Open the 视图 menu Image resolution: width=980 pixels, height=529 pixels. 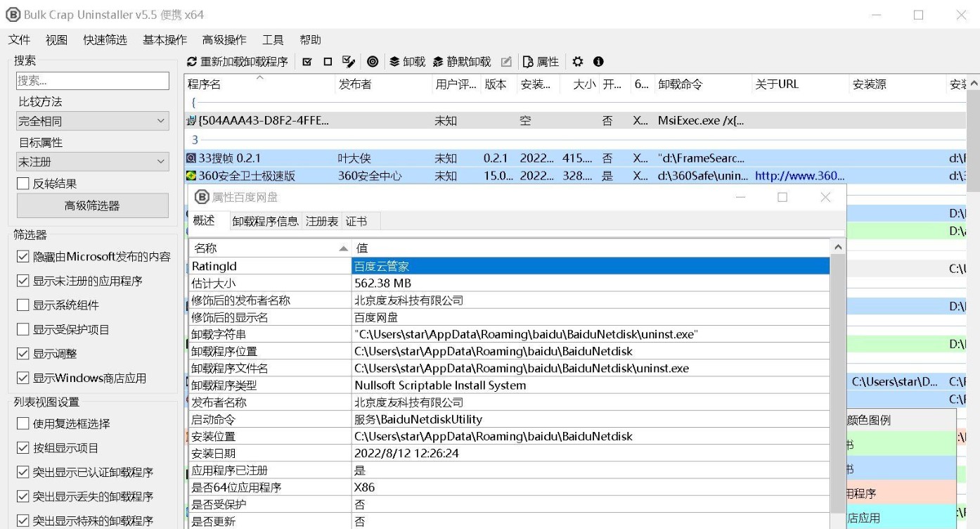pos(57,40)
